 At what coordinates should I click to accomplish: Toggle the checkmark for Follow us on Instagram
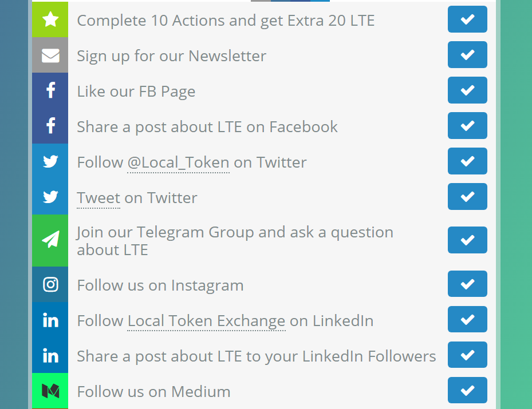tap(467, 284)
